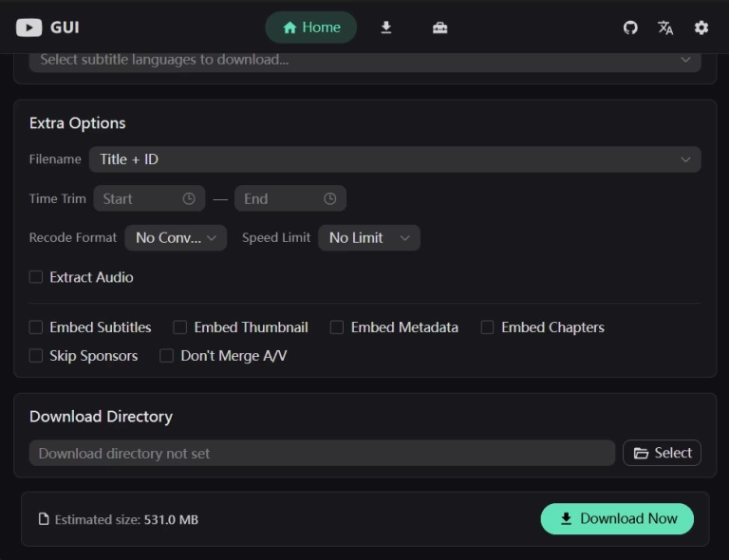Click the Extra Options heading
This screenshot has height=560, width=729.
click(x=78, y=123)
